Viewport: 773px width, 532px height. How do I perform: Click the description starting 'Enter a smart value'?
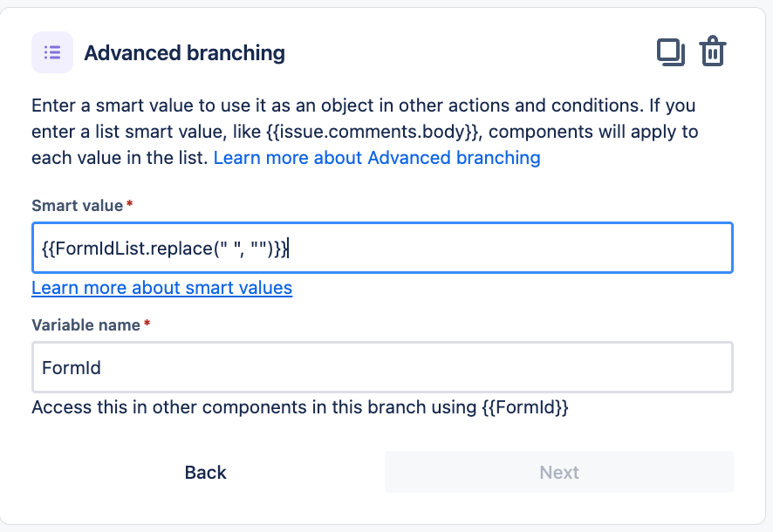[x=365, y=132]
